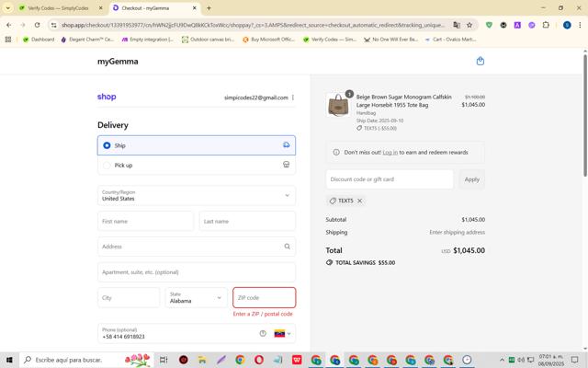Viewport: 588px width, 368px height.
Task: Open the Empty integration bookmark
Action: click(148, 40)
